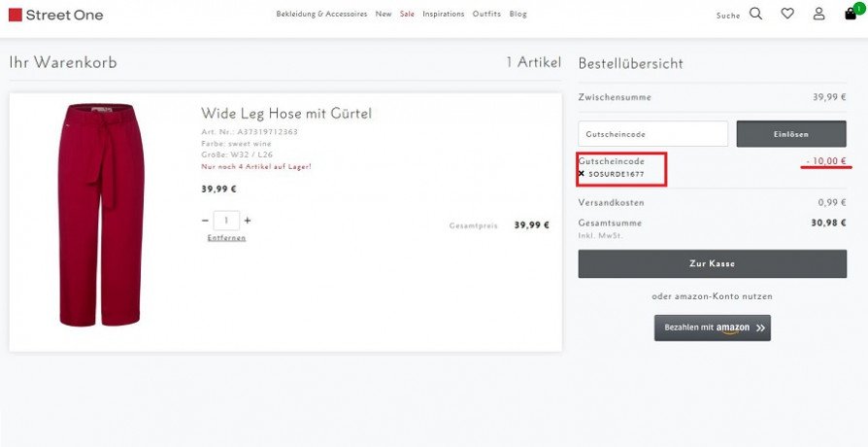Go to the Sale section
Image resolution: width=868 pixels, height=447 pixels.
point(407,14)
